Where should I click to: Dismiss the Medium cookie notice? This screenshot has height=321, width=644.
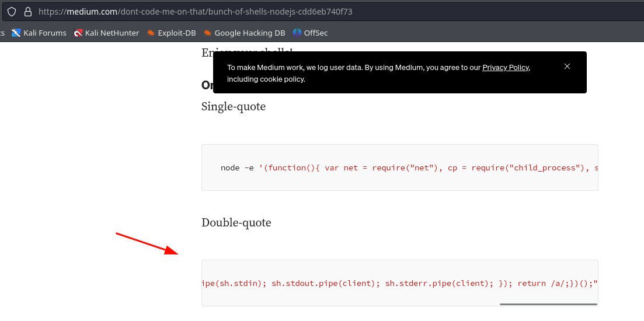click(567, 67)
